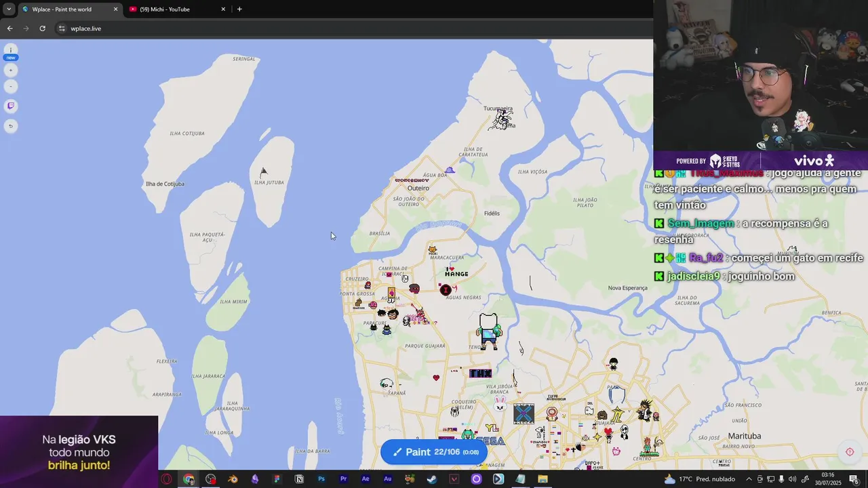This screenshot has height=488, width=868.
Task: Open the Twitch icon button on map
Action: [x=10, y=106]
